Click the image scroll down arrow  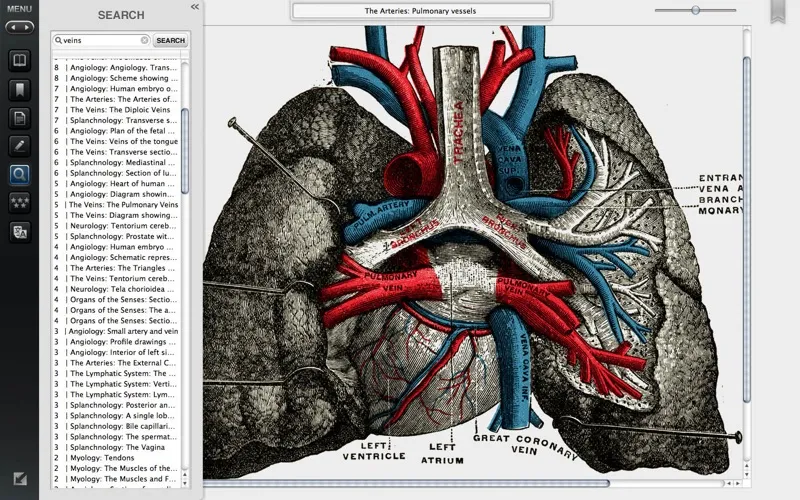(746, 474)
